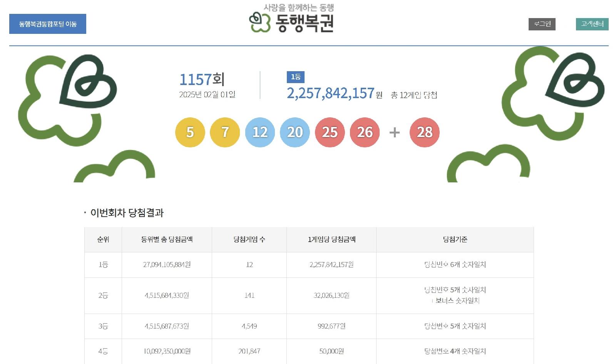
Task: Click the per-game amount 992,677원
Action: click(331, 326)
